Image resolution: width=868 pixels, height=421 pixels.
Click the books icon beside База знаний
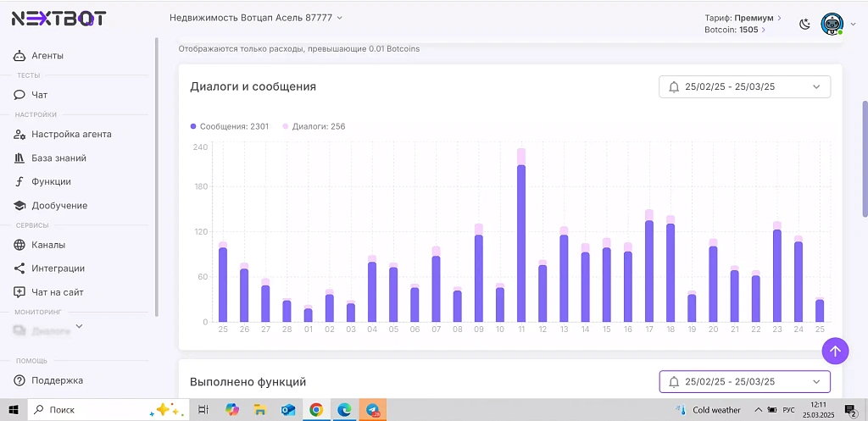19,158
